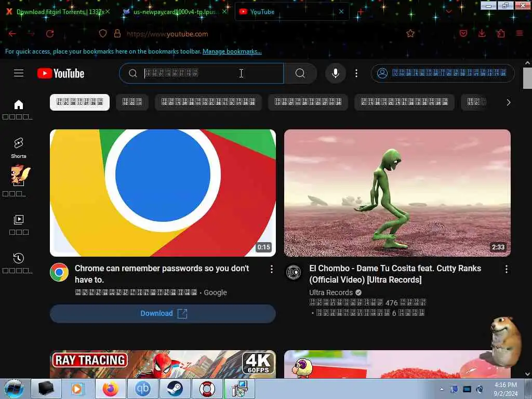Click the address bar URL
532x399 pixels.
[167, 34]
